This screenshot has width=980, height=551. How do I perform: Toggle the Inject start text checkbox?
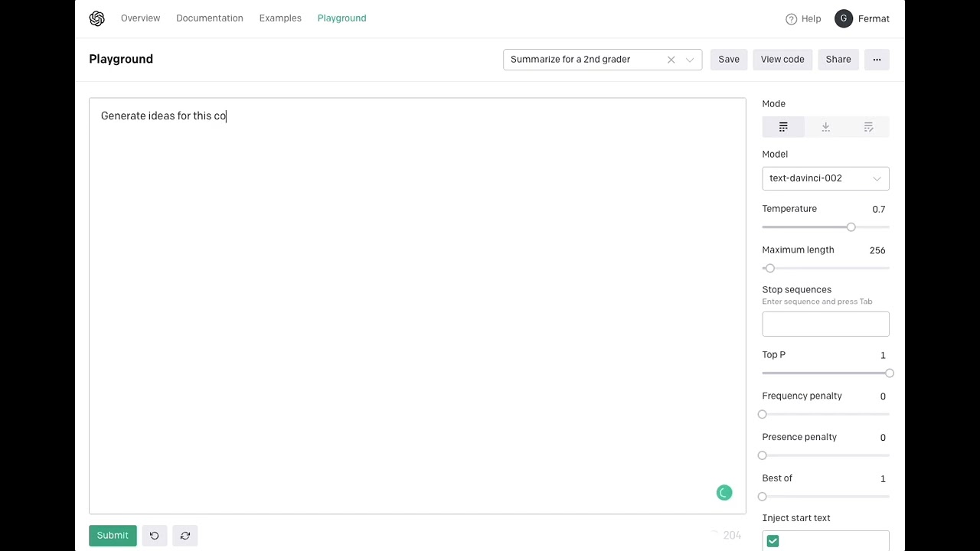click(773, 541)
